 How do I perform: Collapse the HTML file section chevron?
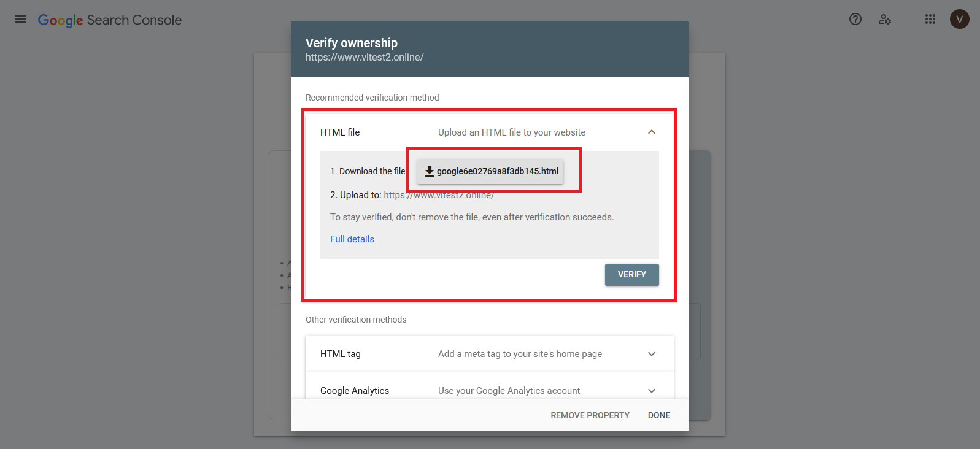coord(652,132)
